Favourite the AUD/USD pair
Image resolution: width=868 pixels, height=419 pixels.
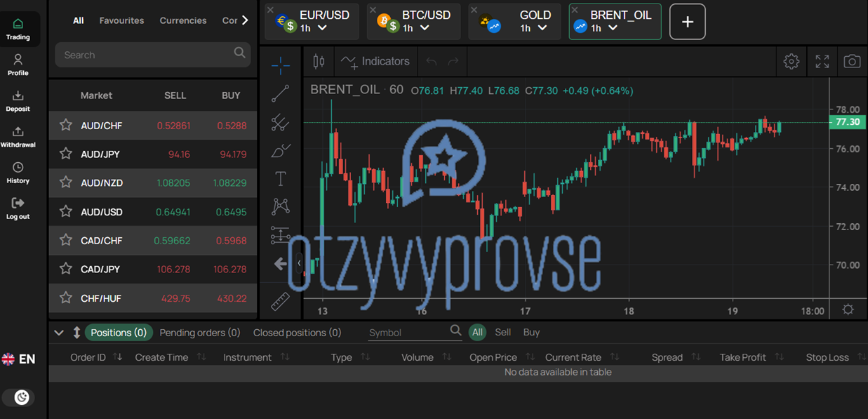[66, 211]
